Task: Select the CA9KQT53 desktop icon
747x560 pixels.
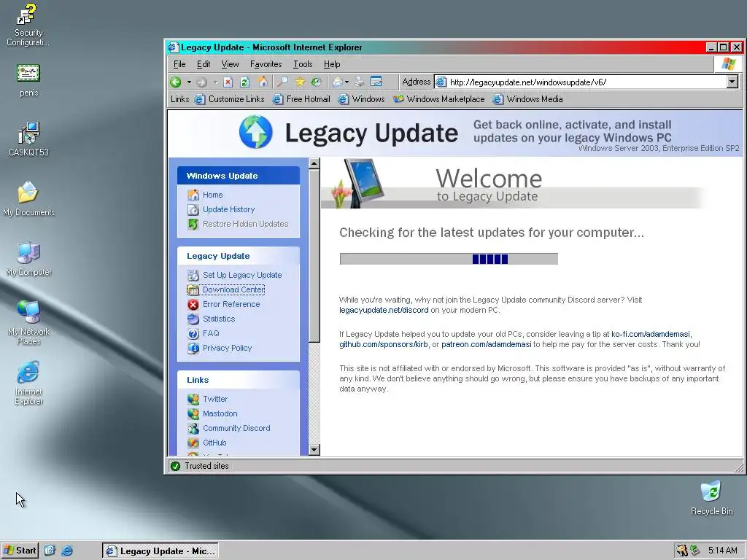Action: coord(28,139)
